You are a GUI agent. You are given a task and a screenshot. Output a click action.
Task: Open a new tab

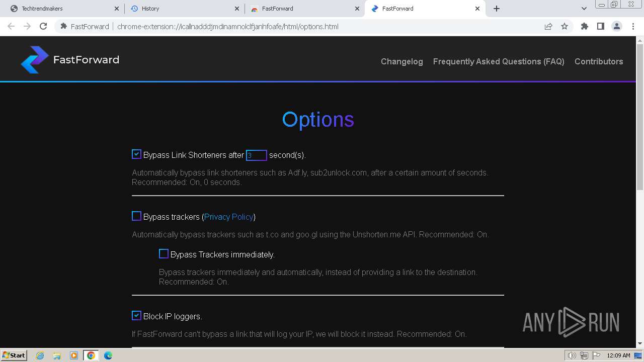pos(497,9)
